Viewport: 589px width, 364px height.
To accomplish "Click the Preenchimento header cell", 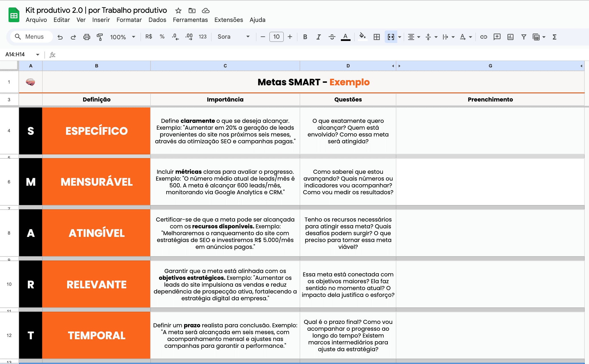I will [x=490, y=100].
